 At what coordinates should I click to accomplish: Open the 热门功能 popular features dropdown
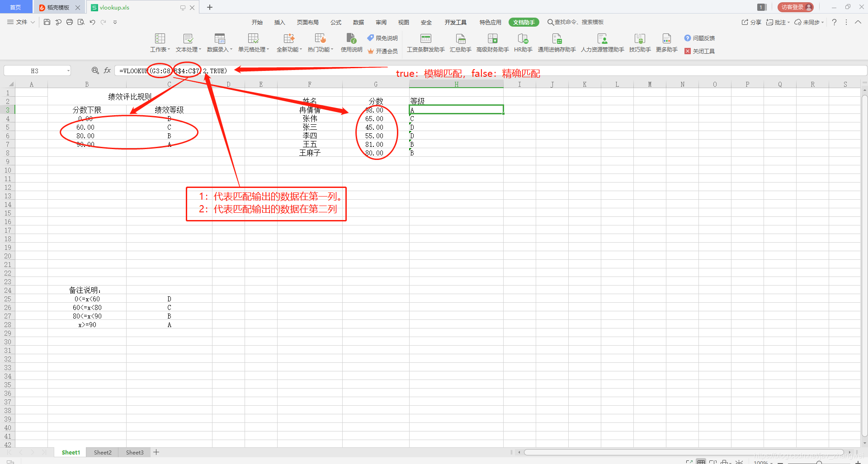click(321, 43)
